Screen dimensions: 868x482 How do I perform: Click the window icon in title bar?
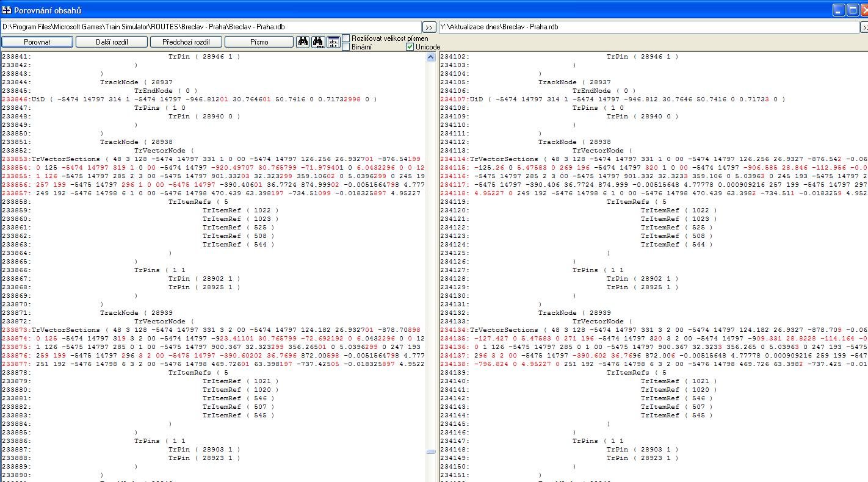click(7, 10)
